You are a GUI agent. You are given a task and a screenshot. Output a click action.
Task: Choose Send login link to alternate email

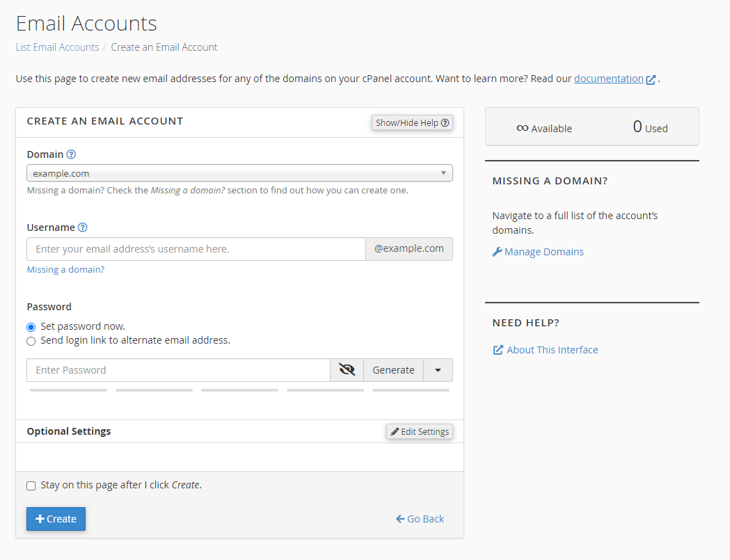(31, 341)
